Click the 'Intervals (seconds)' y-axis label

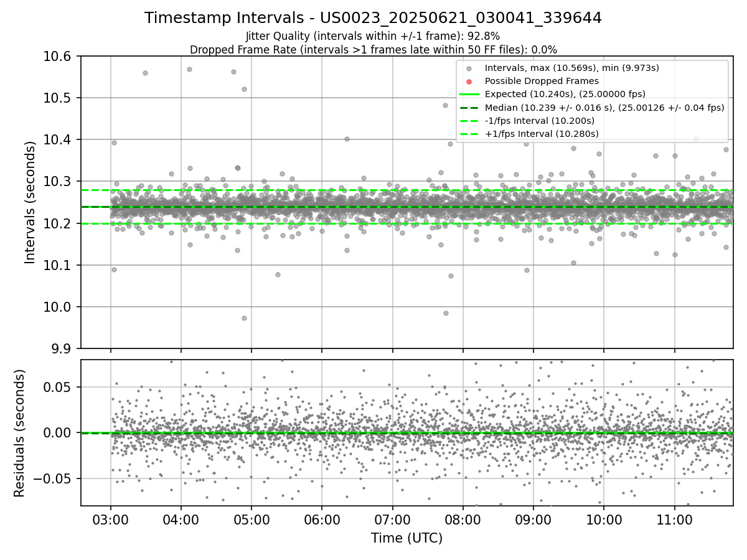(31, 202)
